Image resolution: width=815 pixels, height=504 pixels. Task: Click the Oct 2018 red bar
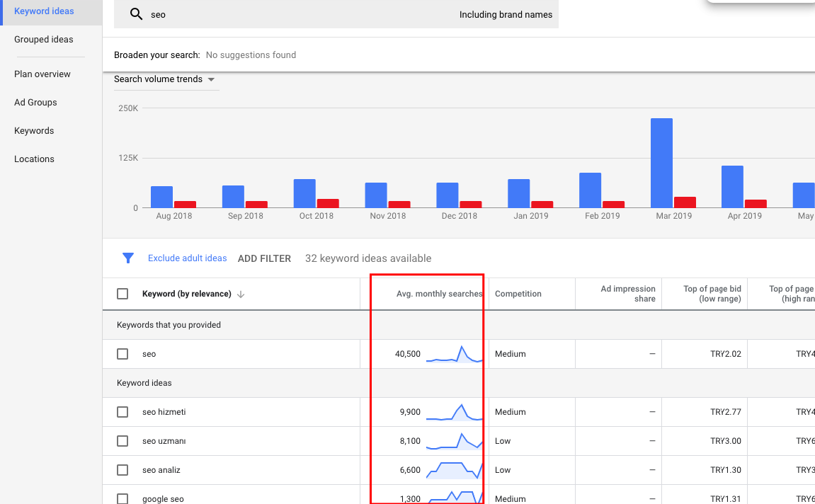(328, 204)
